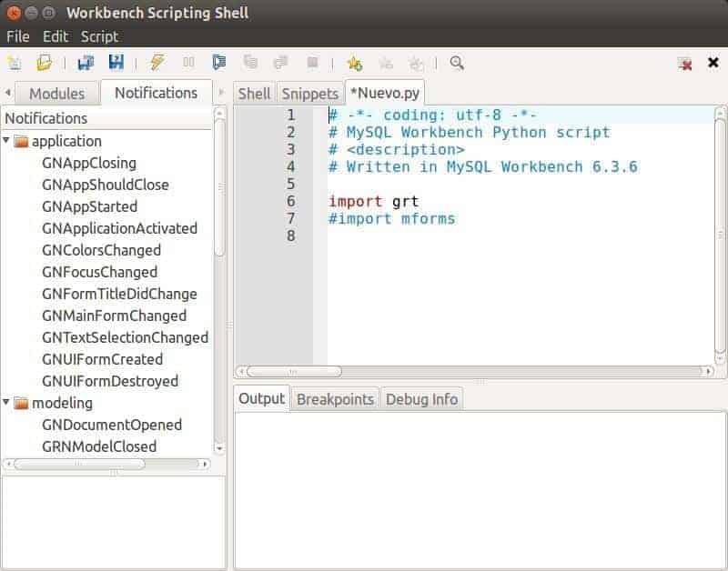The image size is (728, 571).
Task: Select GNTextSelectionChanged notification
Action: coord(125,337)
